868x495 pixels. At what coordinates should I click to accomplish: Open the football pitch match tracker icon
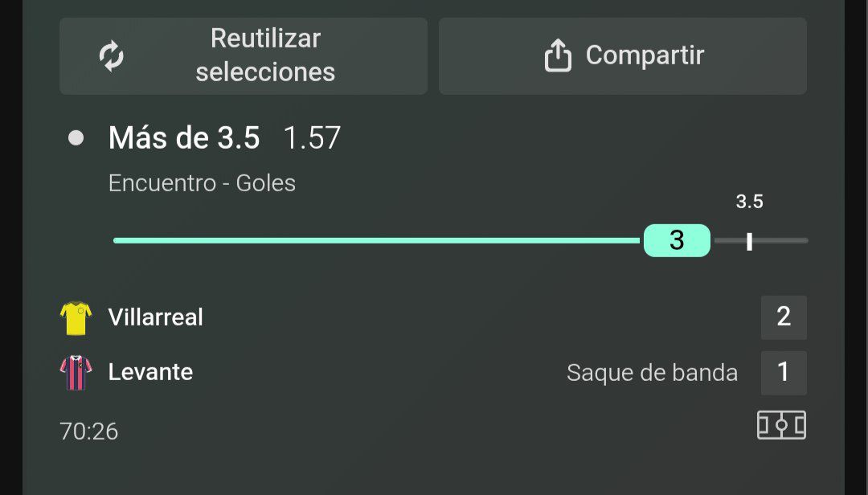pos(781,425)
